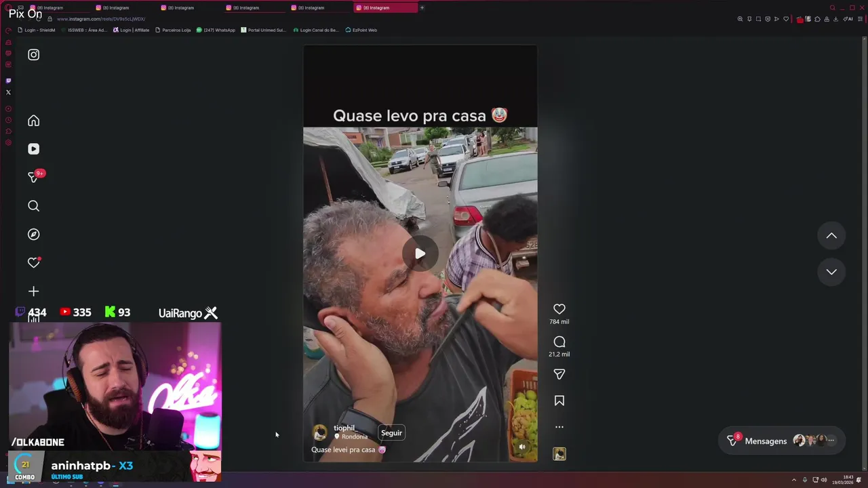This screenshot has height=488, width=868.
Task: Open browser tab search icon in titlebar
Action: pyautogui.click(x=833, y=7)
